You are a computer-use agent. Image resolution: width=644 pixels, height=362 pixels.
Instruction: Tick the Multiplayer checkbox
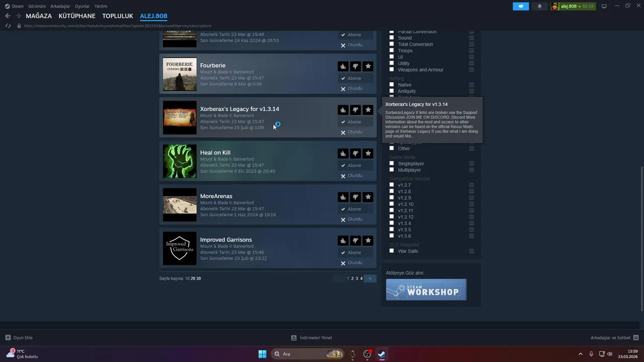(x=391, y=170)
